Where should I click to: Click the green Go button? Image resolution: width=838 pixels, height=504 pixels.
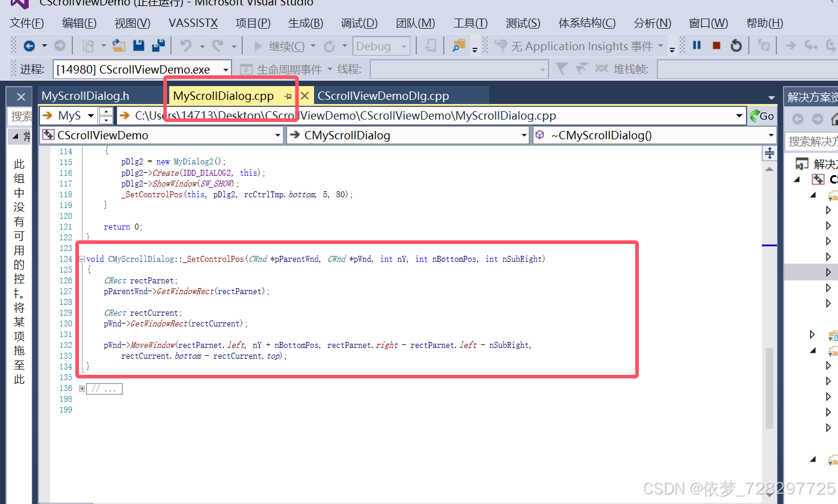pyautogui.click(x=762, y=116)
